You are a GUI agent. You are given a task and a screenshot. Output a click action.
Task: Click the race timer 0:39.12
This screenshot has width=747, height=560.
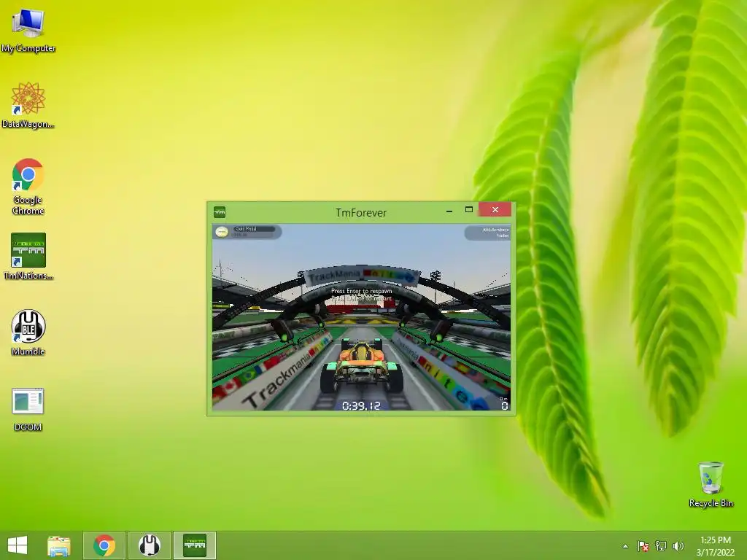[361, 405]
